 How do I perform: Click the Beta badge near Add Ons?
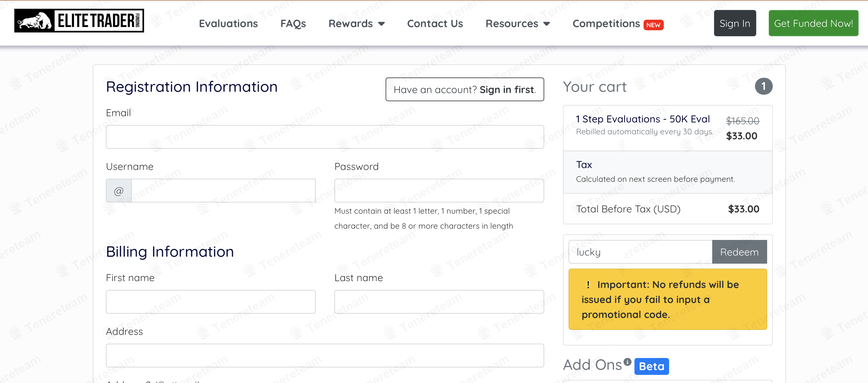[x=651, y=366]
